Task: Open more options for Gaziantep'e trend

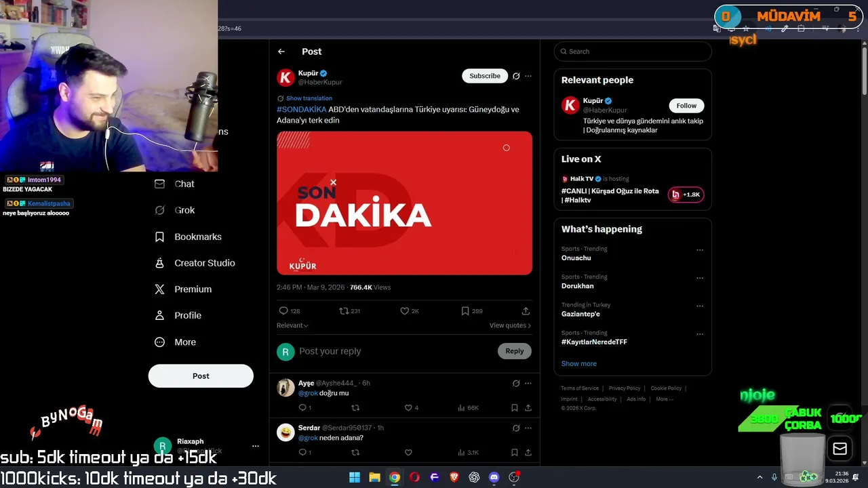Action: point(700,306)
